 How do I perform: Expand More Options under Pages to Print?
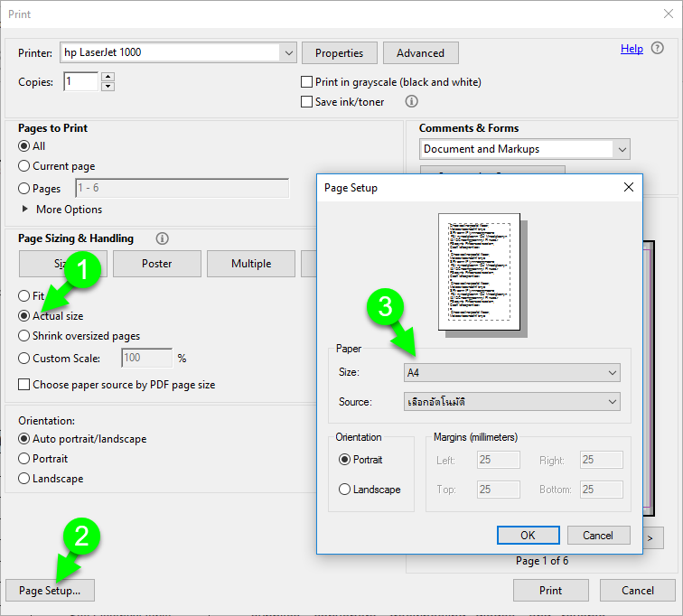point(24,210)
